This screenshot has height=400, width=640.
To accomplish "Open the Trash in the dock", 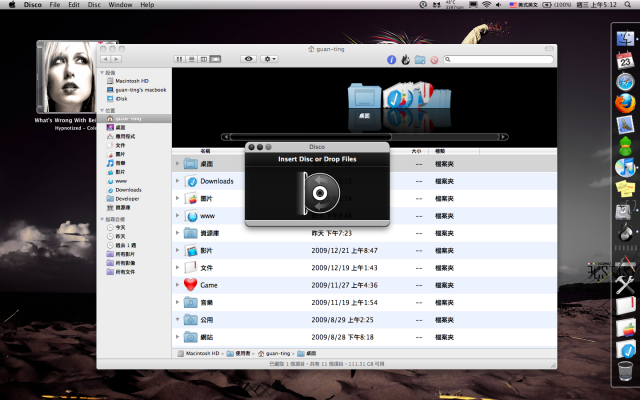I will 625,370.
